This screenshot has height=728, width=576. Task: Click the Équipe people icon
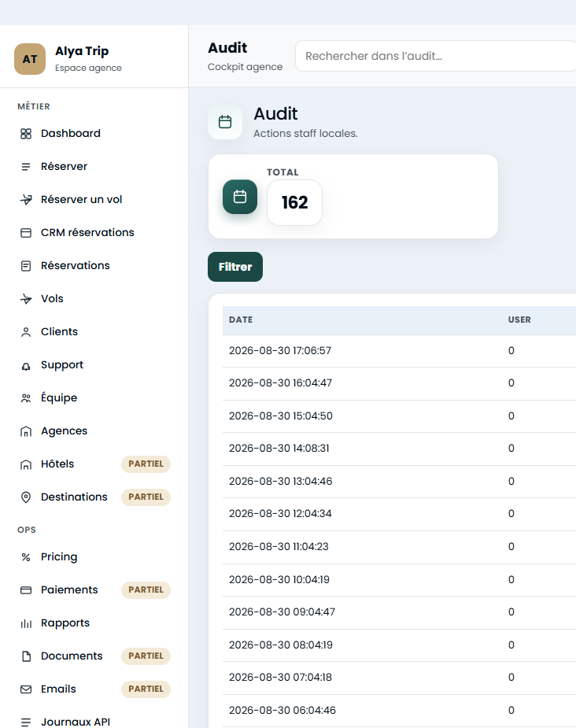click(x=26, y=398)
